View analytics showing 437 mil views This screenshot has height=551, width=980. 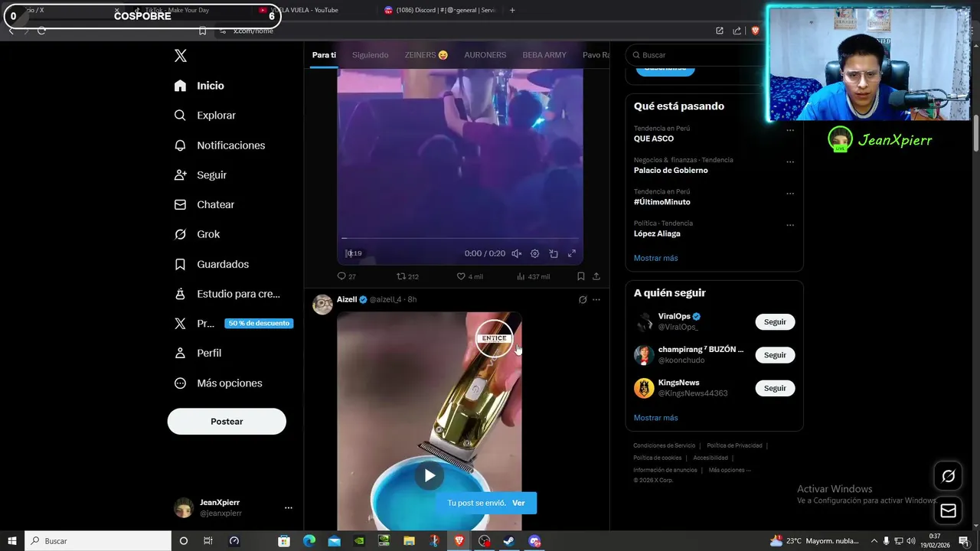[533, 276]
